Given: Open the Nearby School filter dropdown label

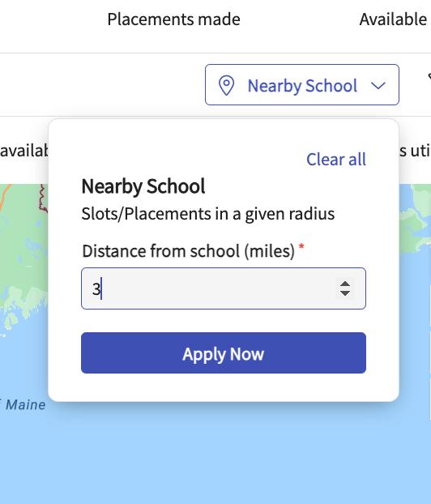Looking at the screenshot, I should click(302, 86).
